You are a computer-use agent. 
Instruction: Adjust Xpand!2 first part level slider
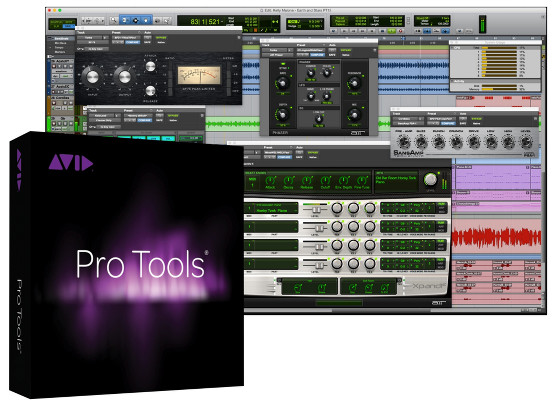point(315,209)
